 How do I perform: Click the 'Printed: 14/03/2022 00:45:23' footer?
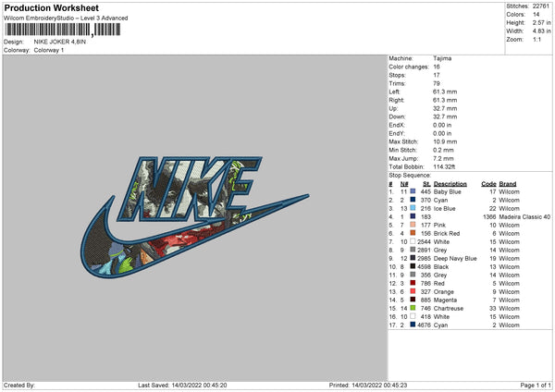click(x=368, y=385)
